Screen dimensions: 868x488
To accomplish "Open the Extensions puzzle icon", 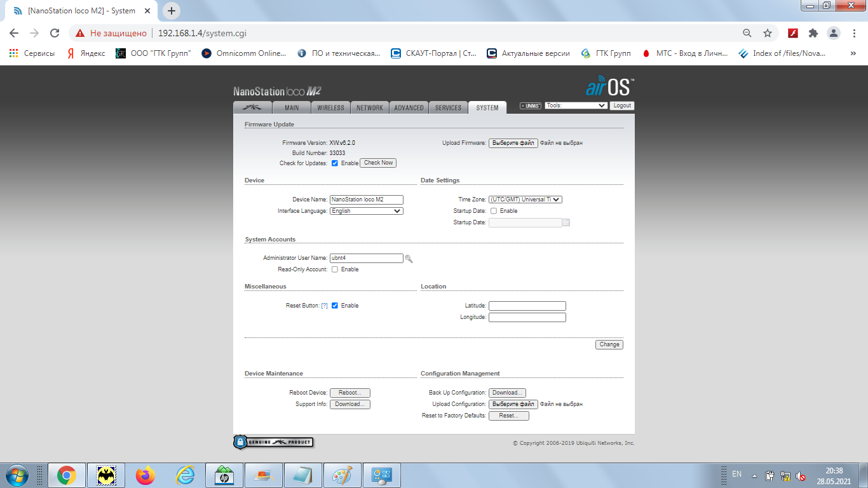I will [813, 33].
